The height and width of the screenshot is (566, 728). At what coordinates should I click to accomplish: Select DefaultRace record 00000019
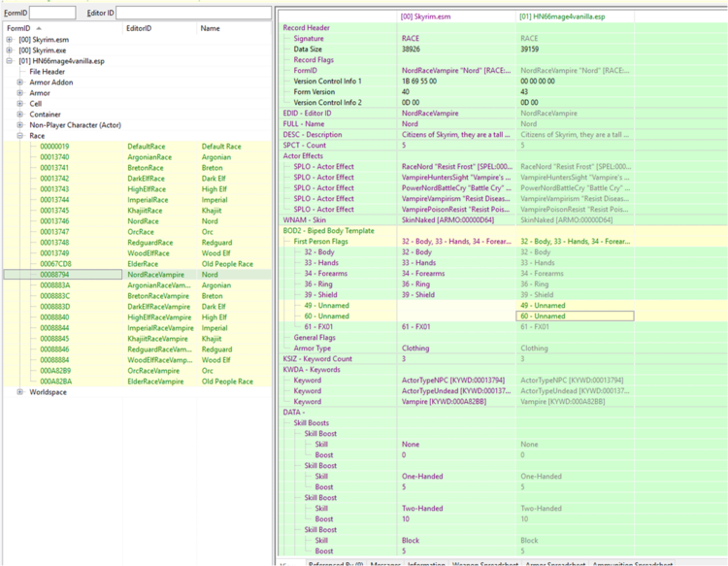[x=138, y=147]
